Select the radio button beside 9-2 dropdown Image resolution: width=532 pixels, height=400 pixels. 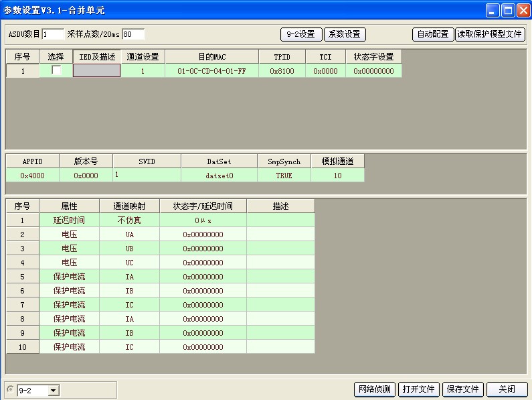click(10, 389)
